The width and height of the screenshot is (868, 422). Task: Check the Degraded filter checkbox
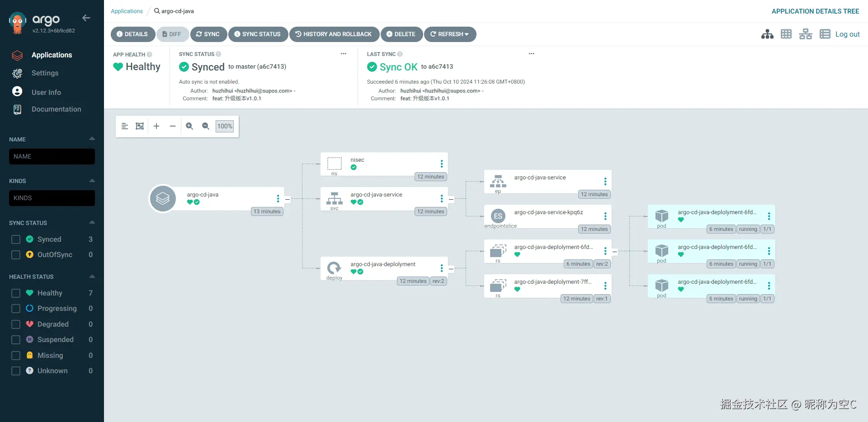pos(16,324)
